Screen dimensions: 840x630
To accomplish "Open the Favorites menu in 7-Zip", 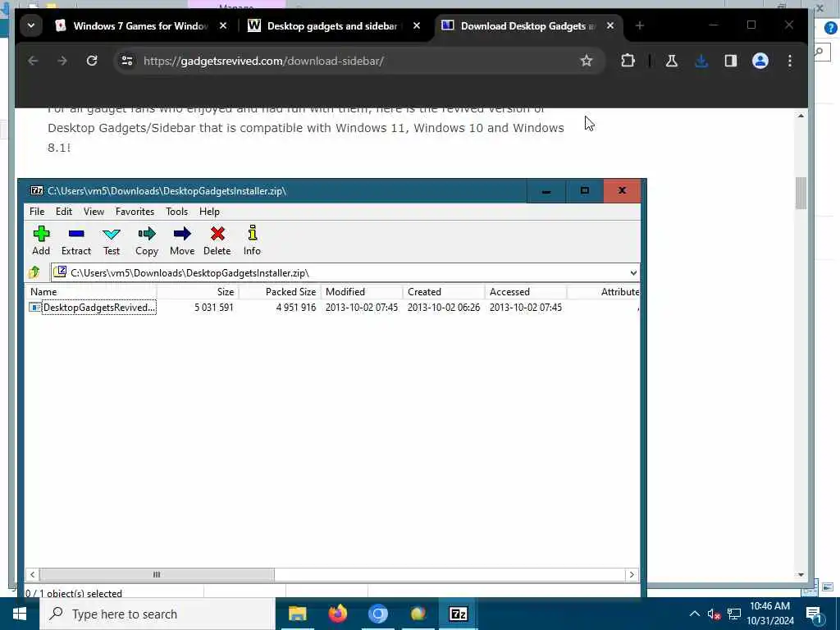I will 135,212.
